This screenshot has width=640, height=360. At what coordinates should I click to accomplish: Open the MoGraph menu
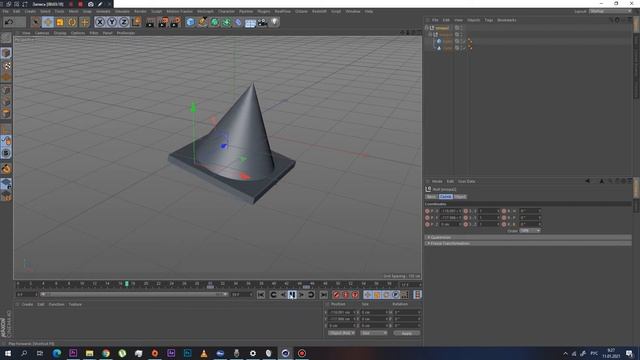(x=205, y=11)
